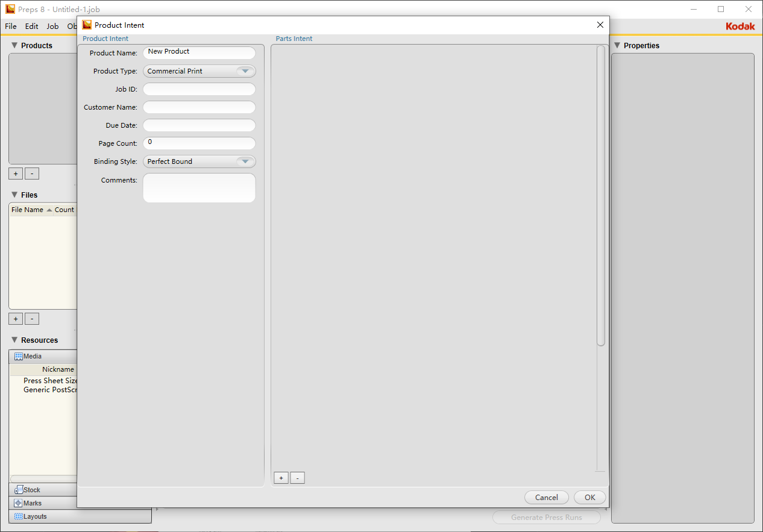763x532 pixels.
Task: Open the File menu
Action: pos(11,27)
